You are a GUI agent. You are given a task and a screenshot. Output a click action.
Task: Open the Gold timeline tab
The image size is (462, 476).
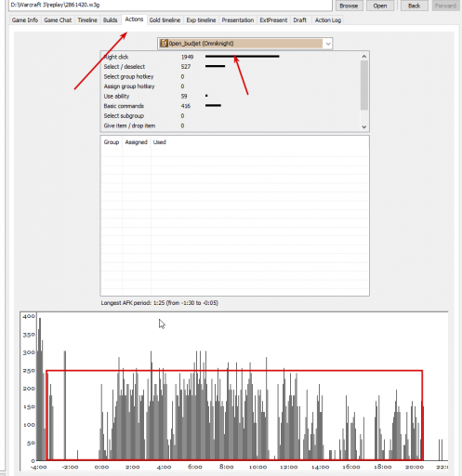click(165, 20)
